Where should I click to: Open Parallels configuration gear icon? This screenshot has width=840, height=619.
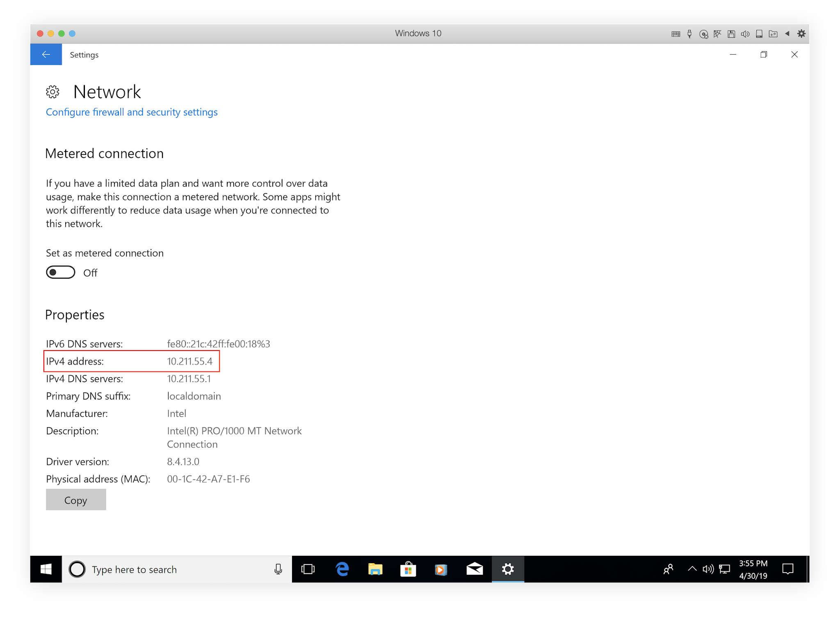pyautogui.click(x=801, y=34)
